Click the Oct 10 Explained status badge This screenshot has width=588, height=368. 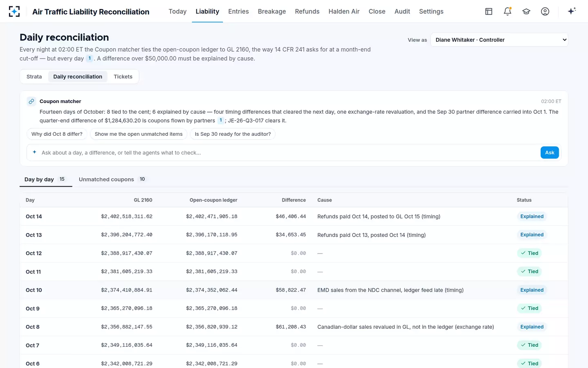532,290
